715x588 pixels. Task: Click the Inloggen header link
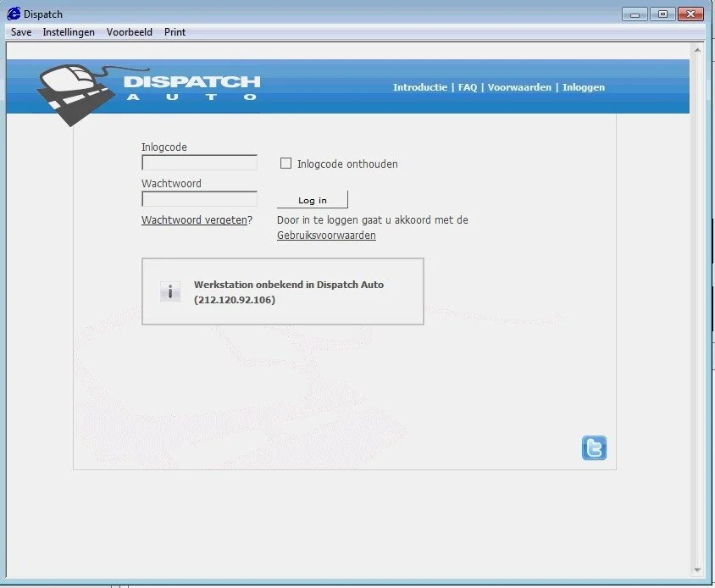click(583, 87)
